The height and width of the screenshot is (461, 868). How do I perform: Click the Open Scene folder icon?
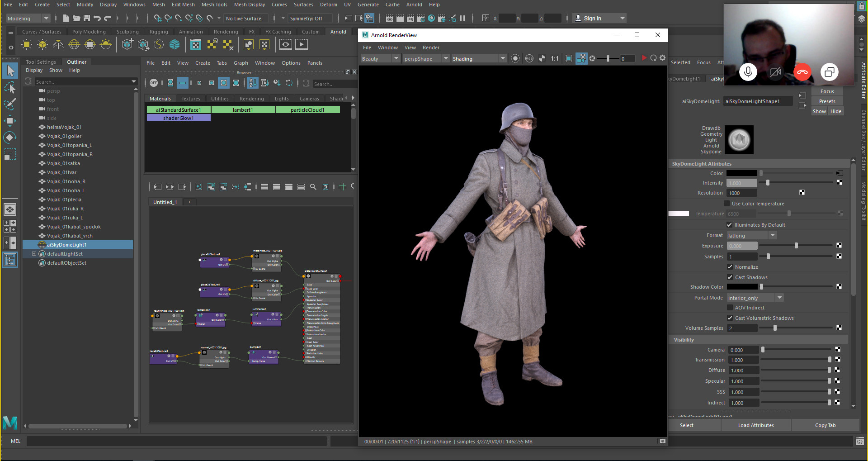tap(76, 18)
